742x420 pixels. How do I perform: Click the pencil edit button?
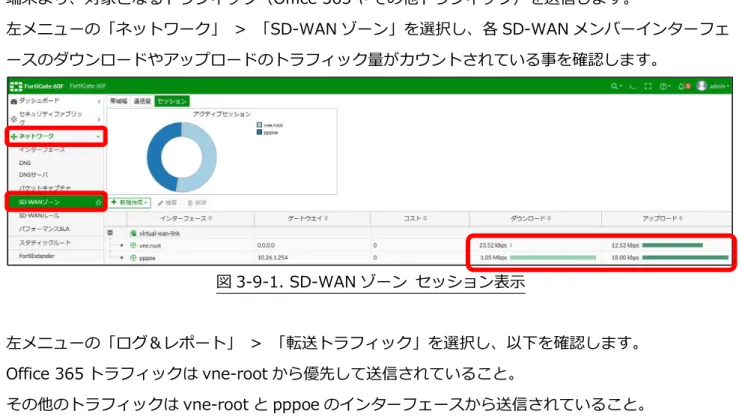[168, 203]
